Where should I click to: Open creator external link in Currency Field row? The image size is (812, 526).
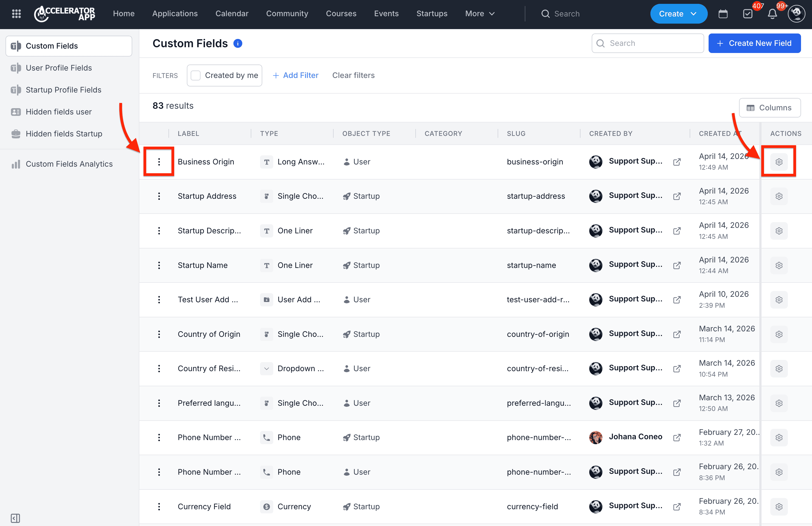click(x=677, y=507)
